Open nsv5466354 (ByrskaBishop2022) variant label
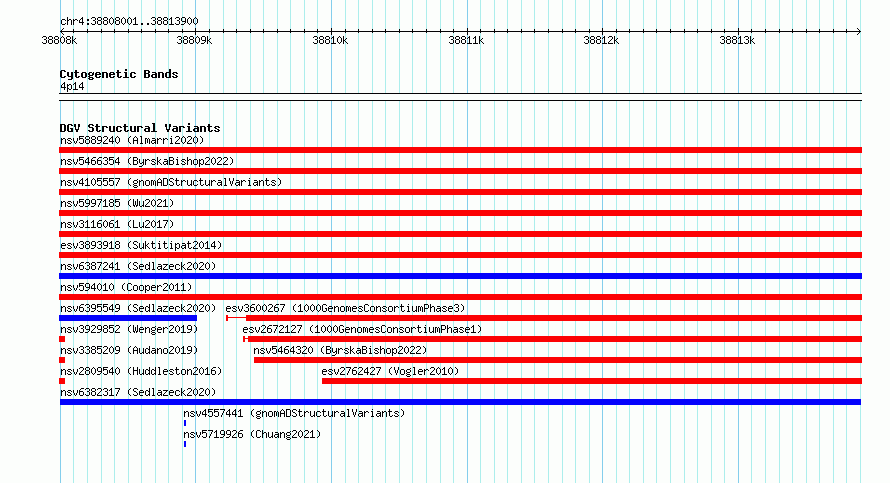 click(147, 161)
